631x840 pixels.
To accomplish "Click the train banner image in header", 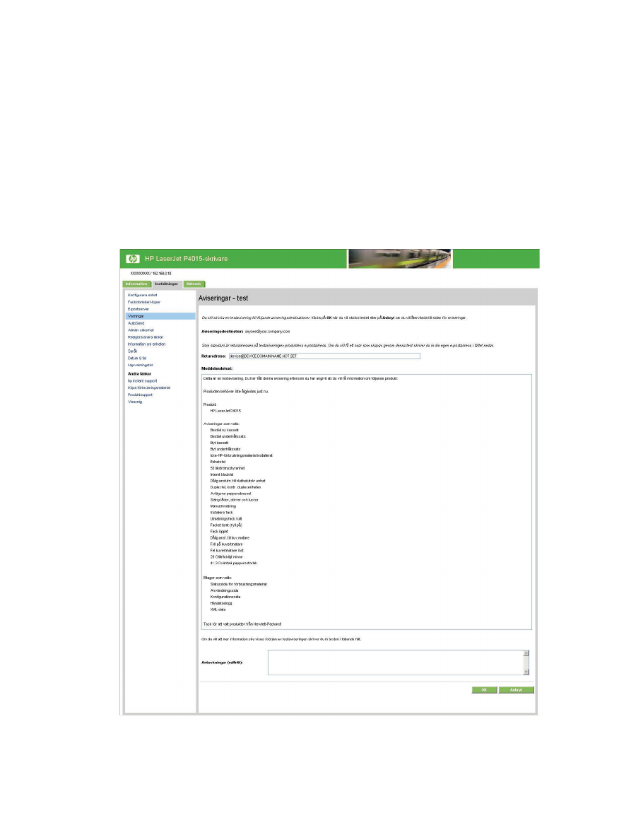I will [401, 258].
